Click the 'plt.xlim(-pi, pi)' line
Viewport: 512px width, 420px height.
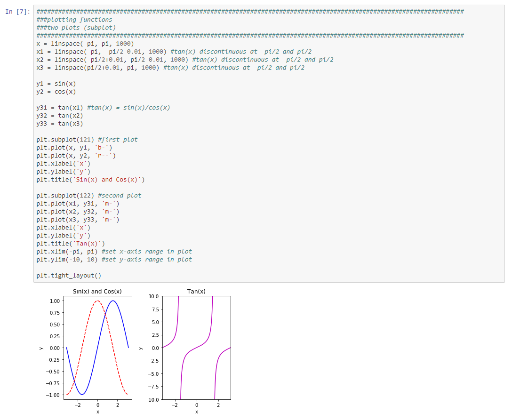(x=114, y=252)
